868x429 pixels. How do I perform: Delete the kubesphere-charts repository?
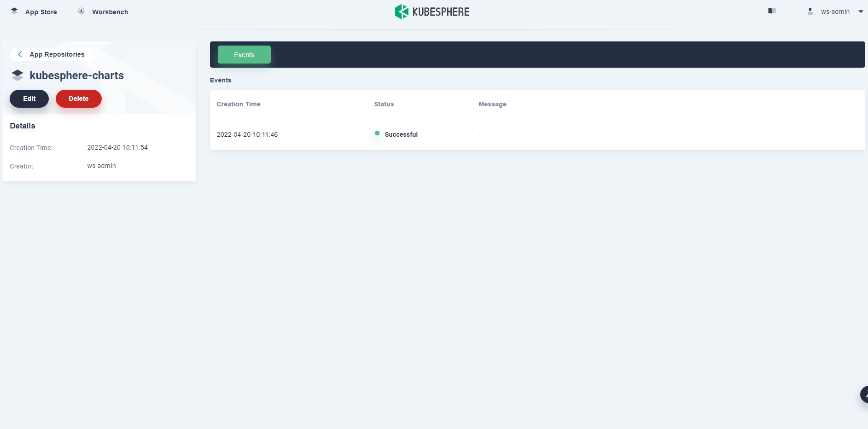79,99
